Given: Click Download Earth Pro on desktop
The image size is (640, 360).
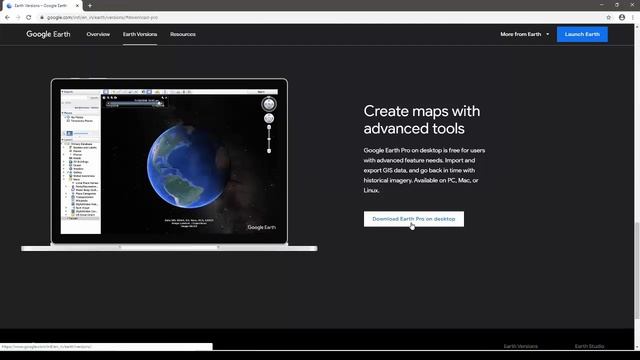Looking at the screenshot, I should [413, 219].
